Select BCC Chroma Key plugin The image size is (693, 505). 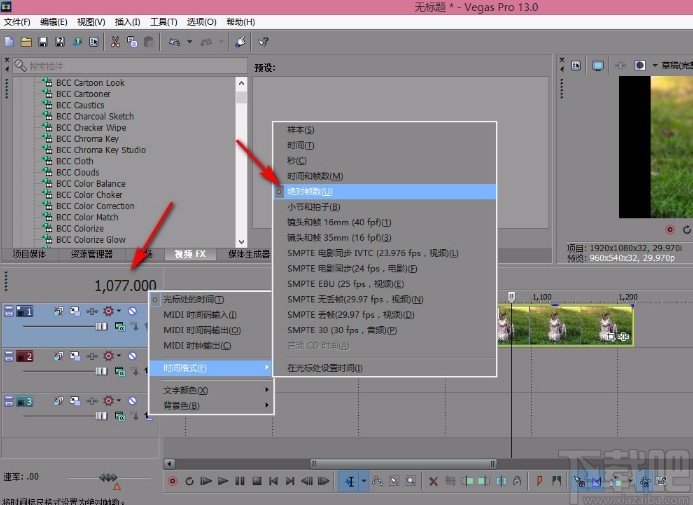tap(86, 139)
